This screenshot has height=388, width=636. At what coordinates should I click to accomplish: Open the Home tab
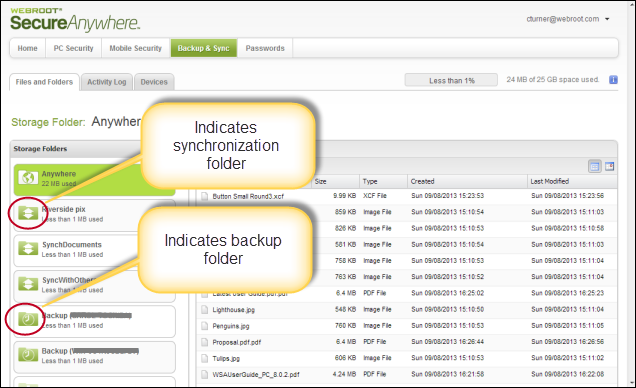click(x=28, y=48)
